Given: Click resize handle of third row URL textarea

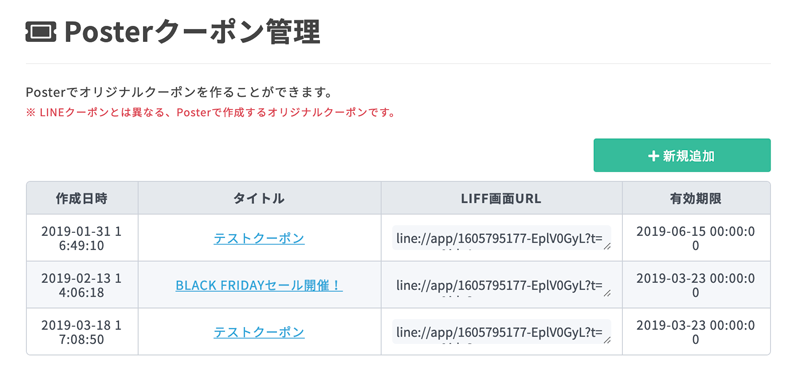Looking at the screenshot, I should 607,340.
